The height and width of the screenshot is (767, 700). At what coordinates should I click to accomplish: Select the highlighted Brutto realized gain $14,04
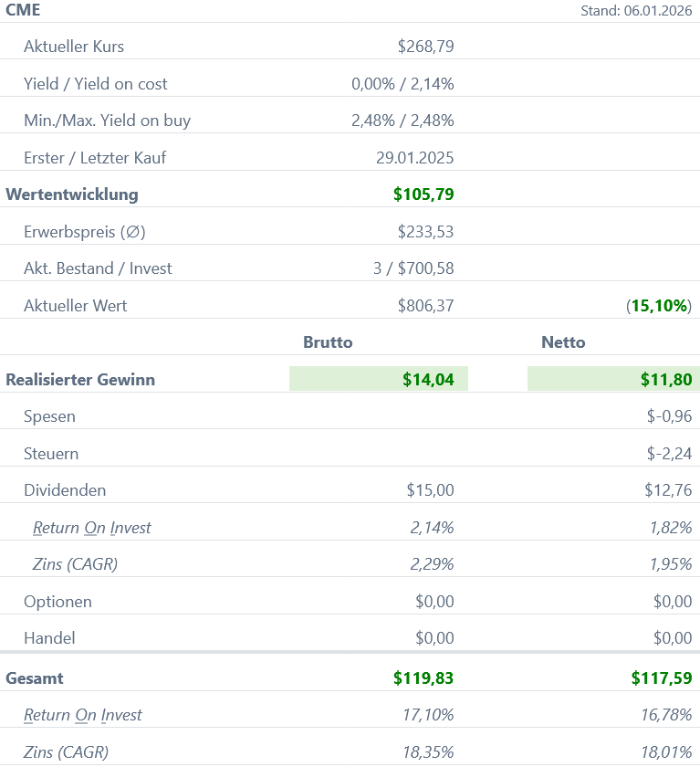tap(428, 380)
